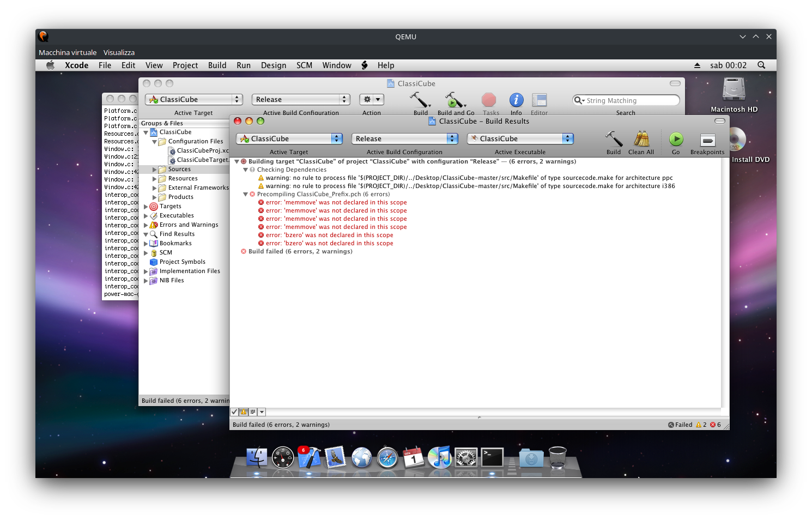
Task: Open Finder from the Dock
Action: [x=257, y=457]
